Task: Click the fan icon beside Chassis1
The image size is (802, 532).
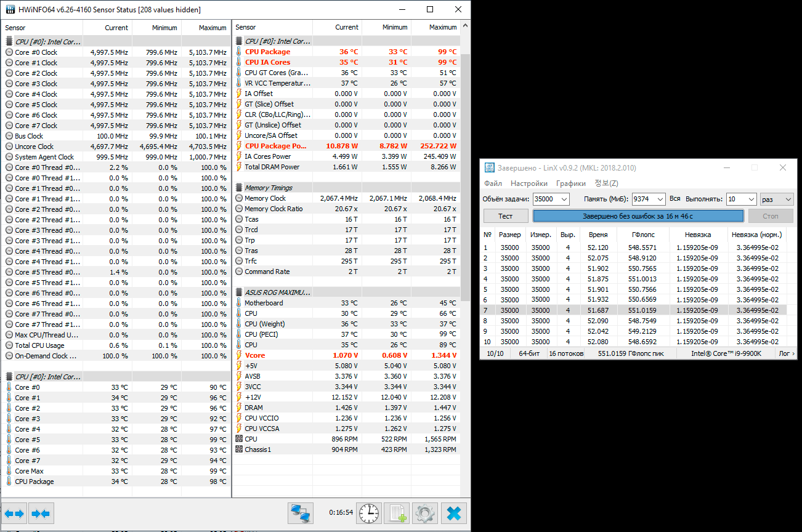Action: [x=239, y=449]
